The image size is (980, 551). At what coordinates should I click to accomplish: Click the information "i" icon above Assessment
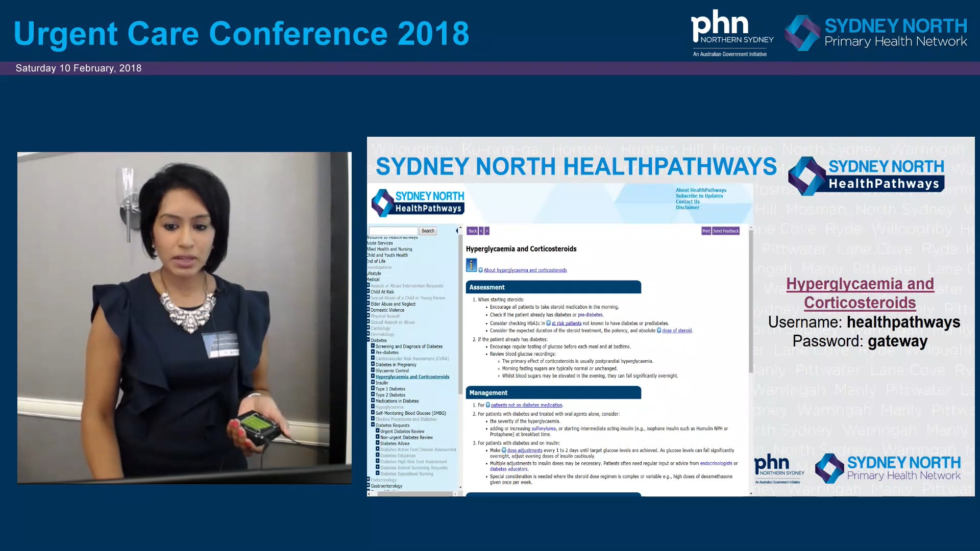click(x=472, y=266)
